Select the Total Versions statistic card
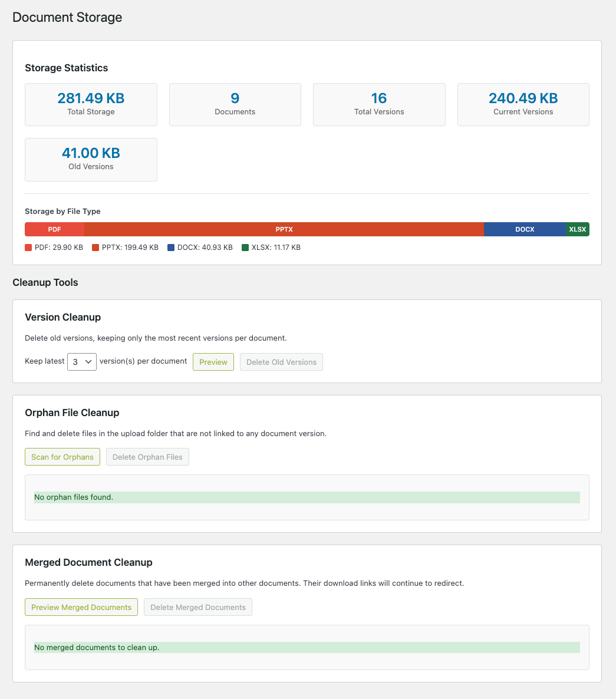Image resolution: width=616 pixels, height=699 pixels. [379, 104]
